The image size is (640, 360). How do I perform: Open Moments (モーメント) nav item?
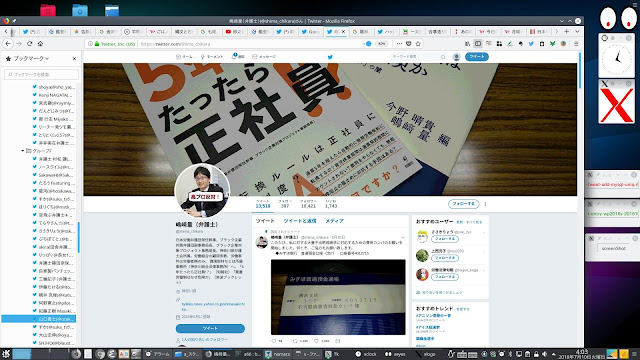point(212,57)
